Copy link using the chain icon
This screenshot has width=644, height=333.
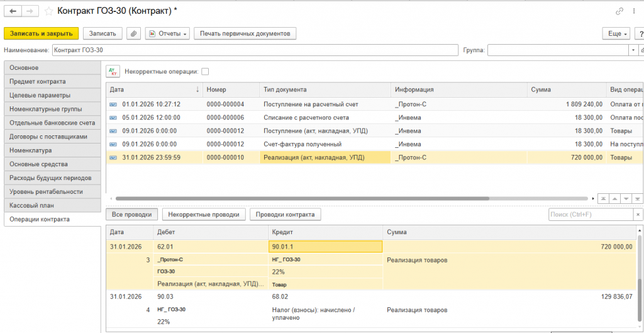(x=619, y=11)
